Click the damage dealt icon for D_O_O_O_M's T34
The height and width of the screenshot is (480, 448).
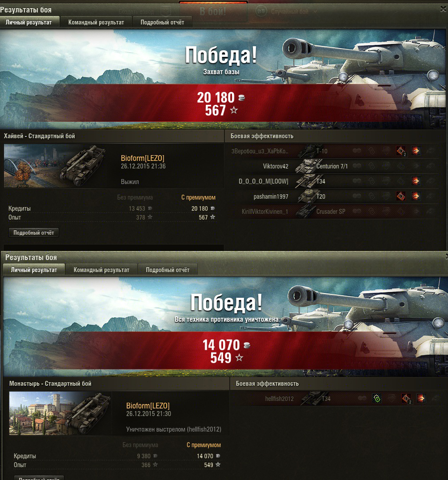[416, 181]
